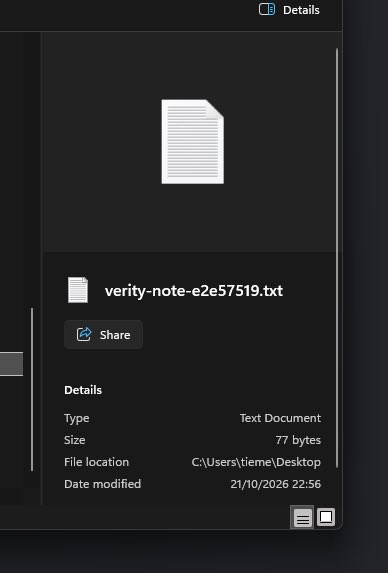Click the 'Date modified' label
388x573 pixels.
tap(103, 484)
